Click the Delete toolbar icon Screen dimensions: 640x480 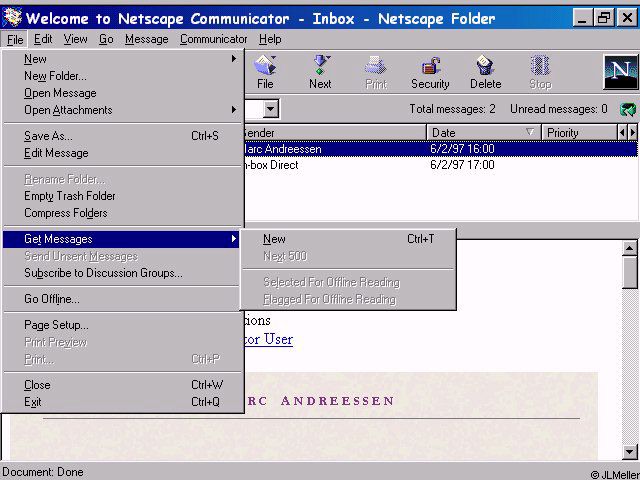click(x=485, y=72)
